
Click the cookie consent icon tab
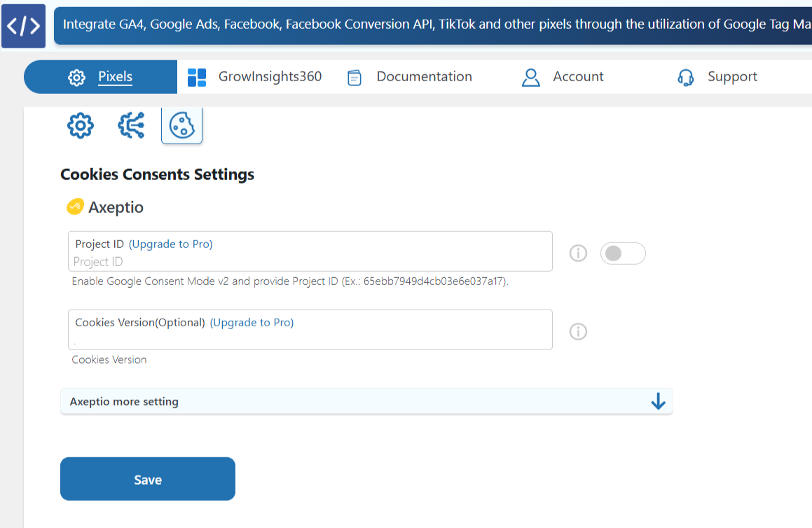(181, 126)
